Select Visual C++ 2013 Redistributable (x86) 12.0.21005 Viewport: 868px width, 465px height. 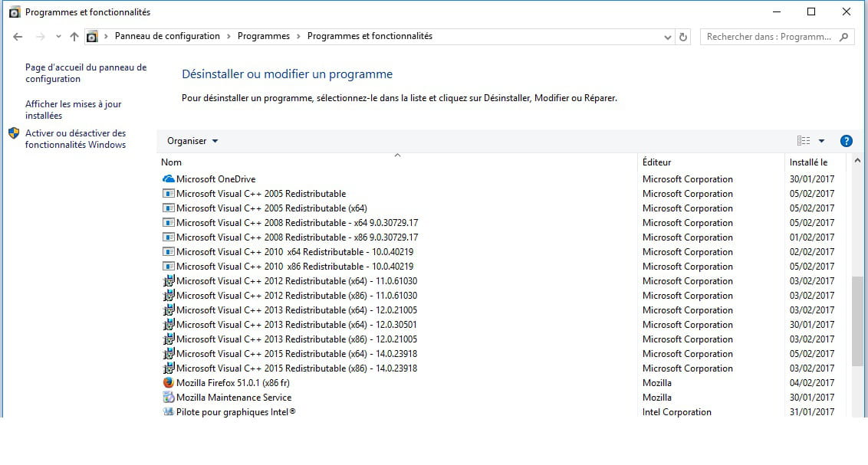[501, 339]
